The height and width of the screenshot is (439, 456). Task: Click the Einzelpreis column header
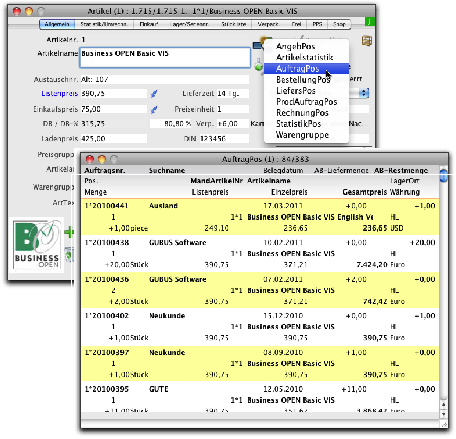289,192
